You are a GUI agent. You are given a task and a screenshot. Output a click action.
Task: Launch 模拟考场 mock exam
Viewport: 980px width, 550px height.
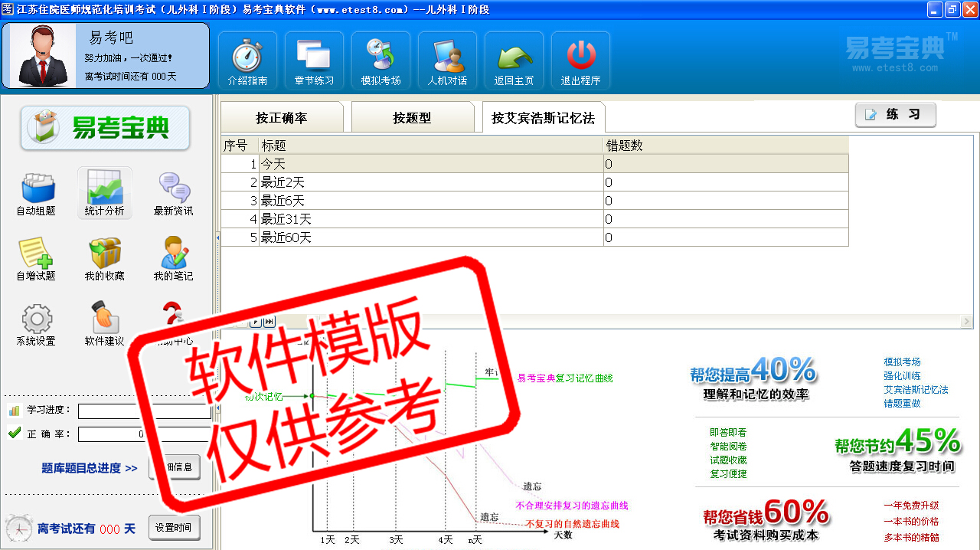click(381, 61)
